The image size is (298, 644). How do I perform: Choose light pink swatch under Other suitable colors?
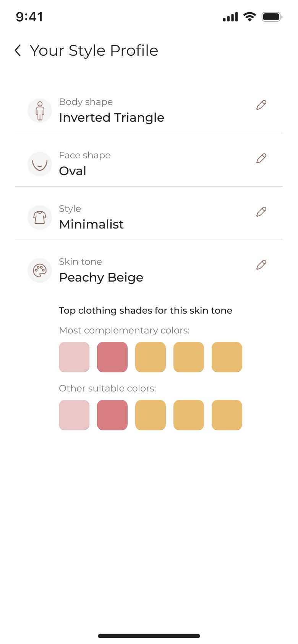pos(74,415)
